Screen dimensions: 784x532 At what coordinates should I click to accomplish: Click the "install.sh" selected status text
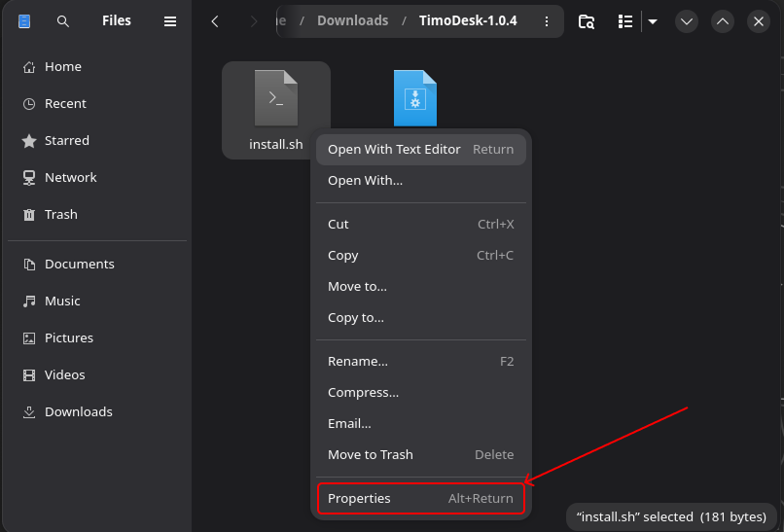[x=671, y=517]
